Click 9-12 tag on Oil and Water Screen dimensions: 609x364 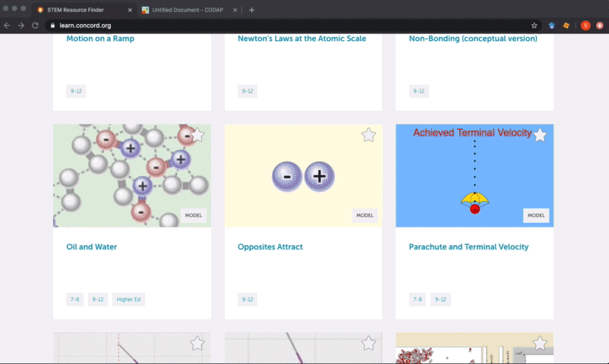98,300
